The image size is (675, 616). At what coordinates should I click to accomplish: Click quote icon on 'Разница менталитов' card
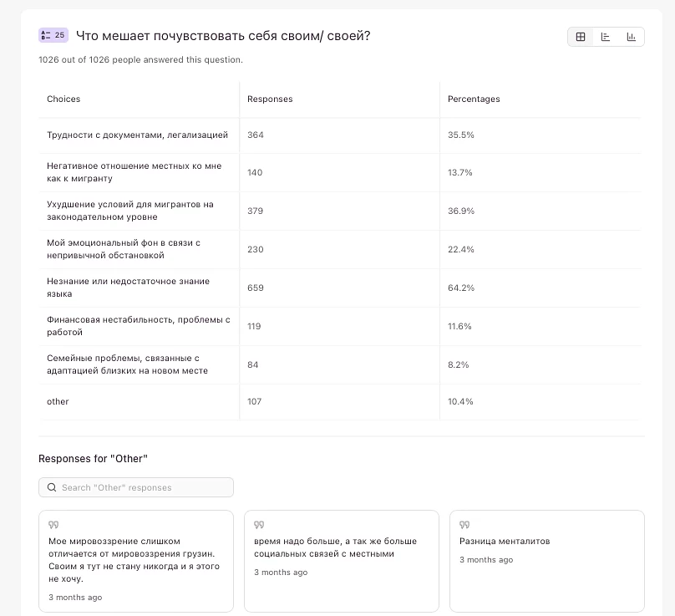464,525
